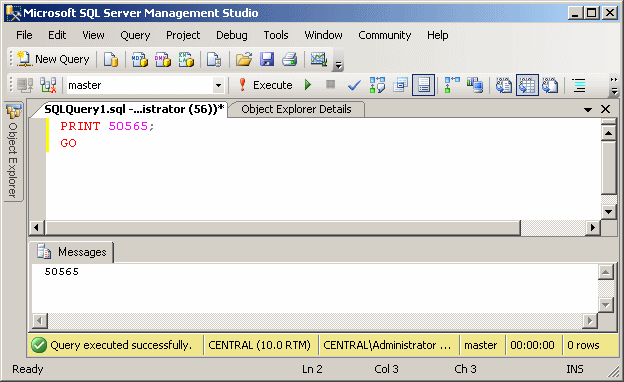Open the Community menu
The image size is (624, 382).
(385, 35)
